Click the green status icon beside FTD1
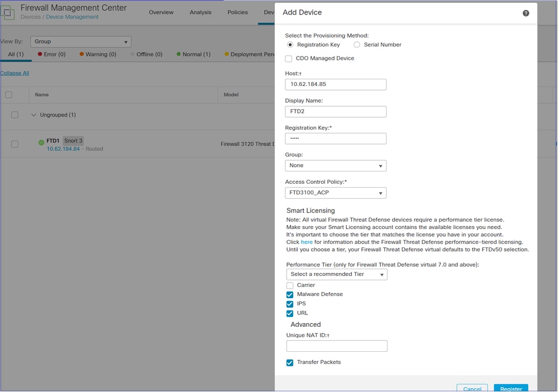 [41, 142]
